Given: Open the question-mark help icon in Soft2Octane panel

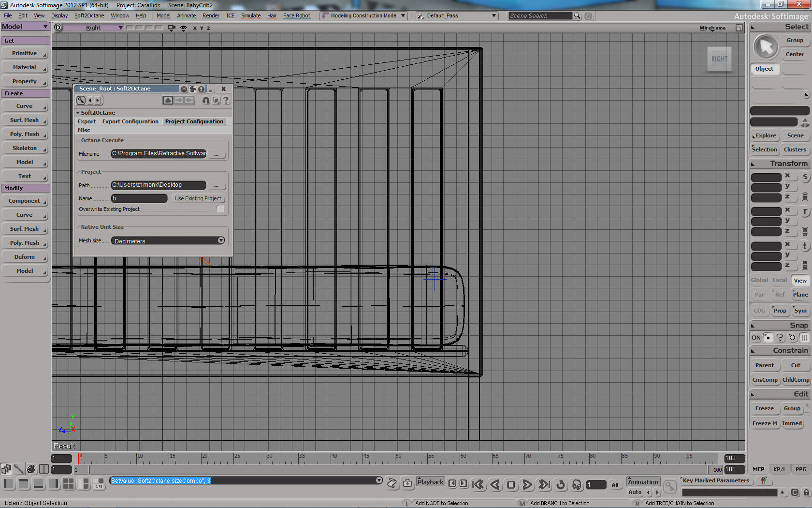Looking at the screenshot, I should [226, 100].
